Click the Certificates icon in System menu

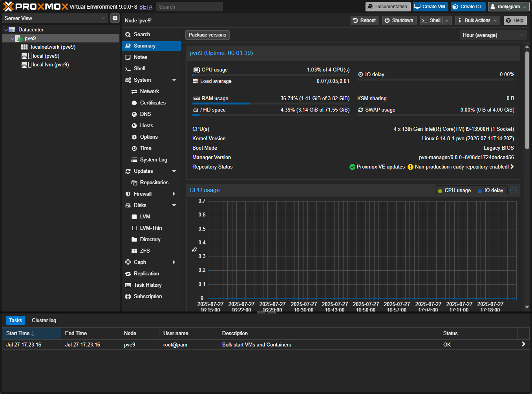(x=134, y=103)
